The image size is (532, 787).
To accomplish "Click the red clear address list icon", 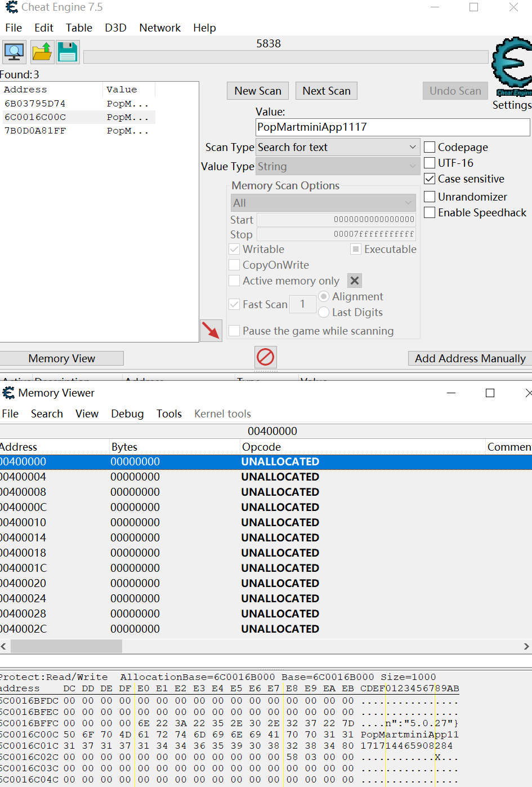I will pyautogui.click(x=266, y=357).
